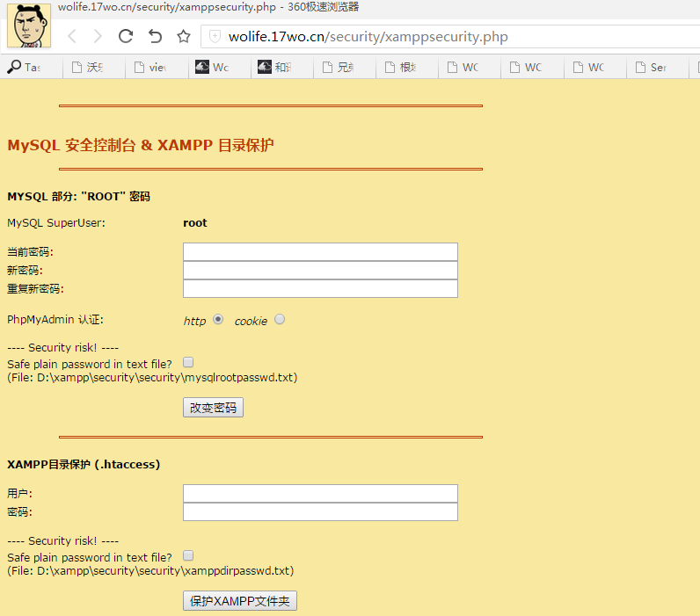This screenshot has height=616, width=700.
Task: Open the '和' bookmark with dark icon
Action: 274,68
